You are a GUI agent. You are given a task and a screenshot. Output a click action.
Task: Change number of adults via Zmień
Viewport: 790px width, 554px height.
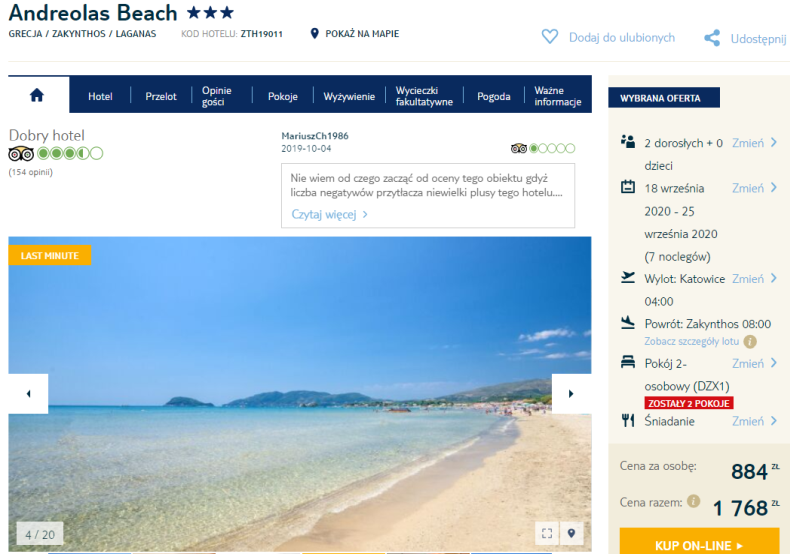click(754, 143)
